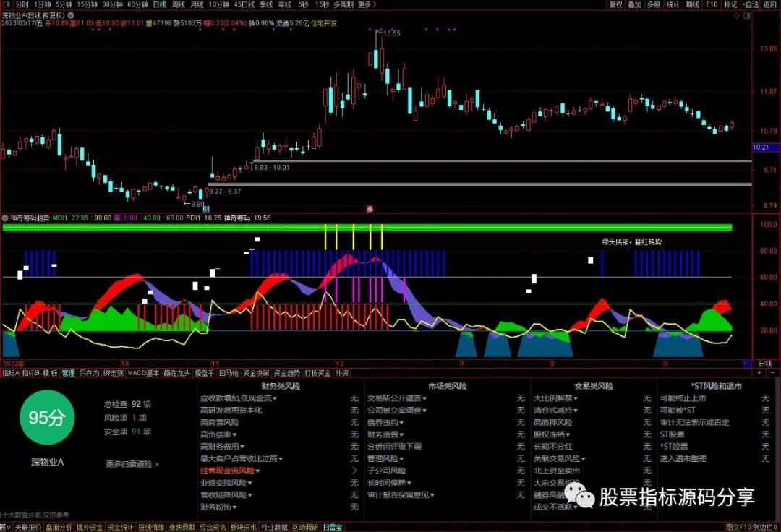
Task: Click the minus zoom-out button under the chart
Action: [x=772, y=373]
